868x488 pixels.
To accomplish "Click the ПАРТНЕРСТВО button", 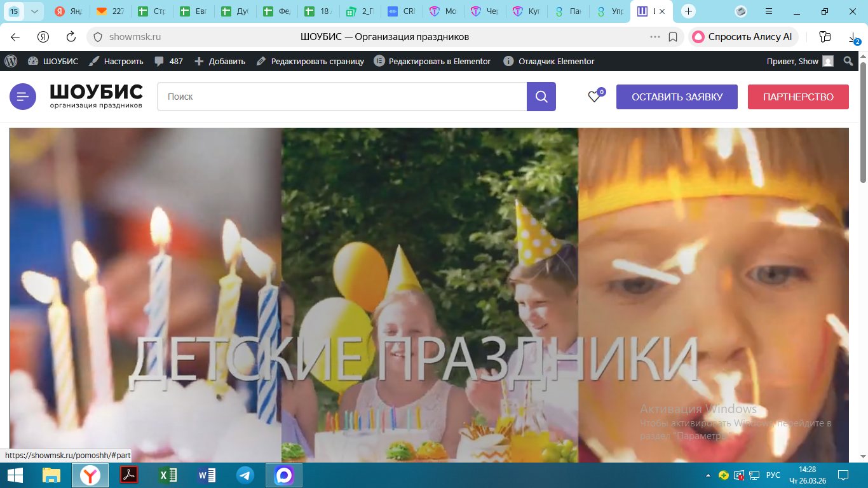I will pyautogui.click(x=798, y=97).
